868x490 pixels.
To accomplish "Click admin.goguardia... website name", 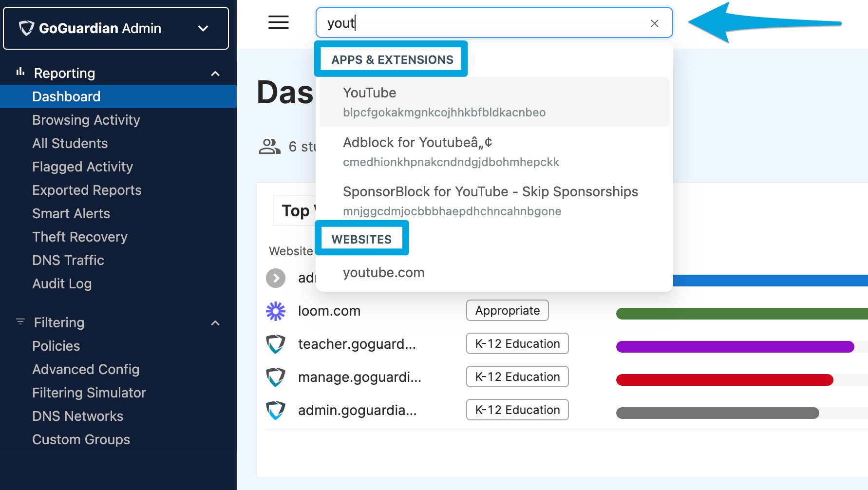I will coord(358,410).
